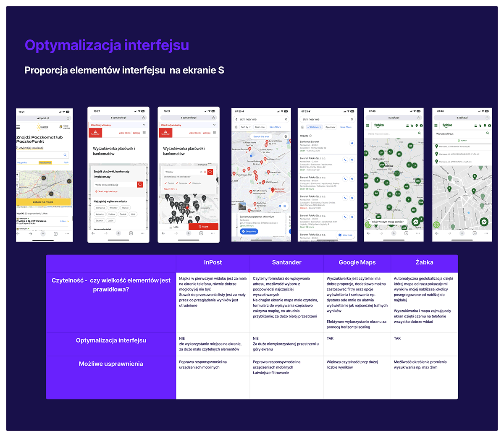Clear the Wrocław search text with the X
The image size is (504, 437).
(x=201, y=172)
